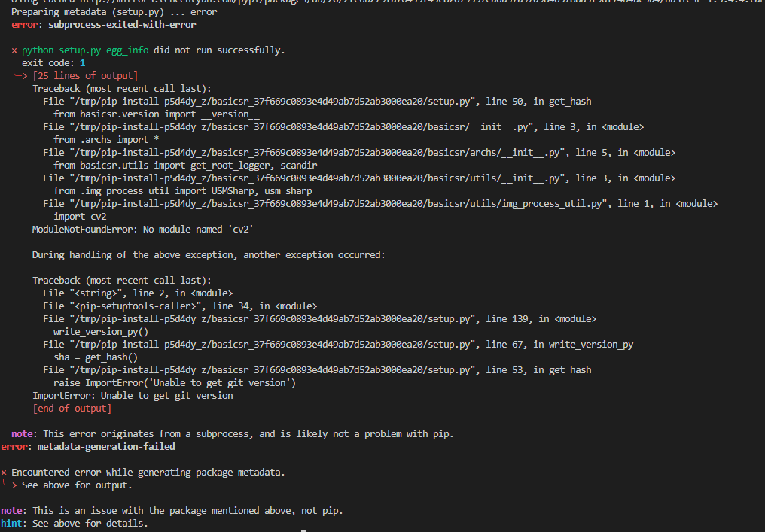Click "Encountered error while generating package metadata." line

click(143, 472)
